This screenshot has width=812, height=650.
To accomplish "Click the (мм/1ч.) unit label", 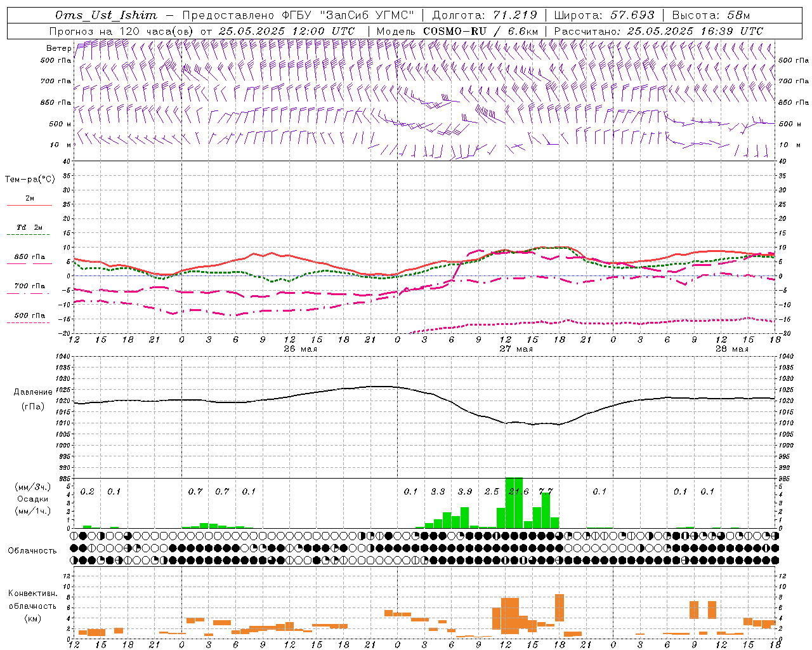I will (33, 511).
